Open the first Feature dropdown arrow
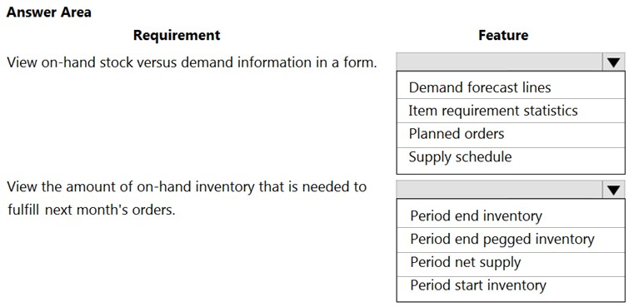 [x=614, y=62]
